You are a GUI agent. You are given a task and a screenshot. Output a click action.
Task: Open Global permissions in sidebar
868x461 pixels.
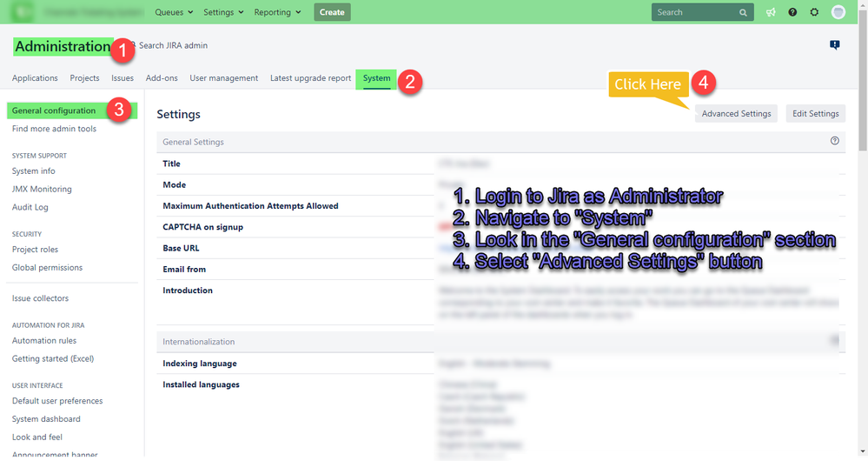[x=47, y=268]
